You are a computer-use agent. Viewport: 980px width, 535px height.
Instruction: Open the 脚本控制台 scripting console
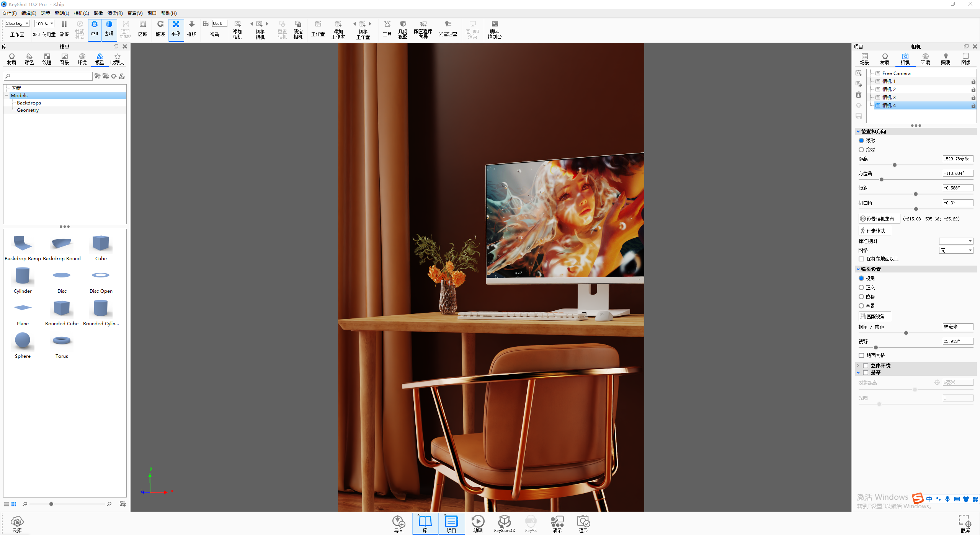[x=495, y=30]
